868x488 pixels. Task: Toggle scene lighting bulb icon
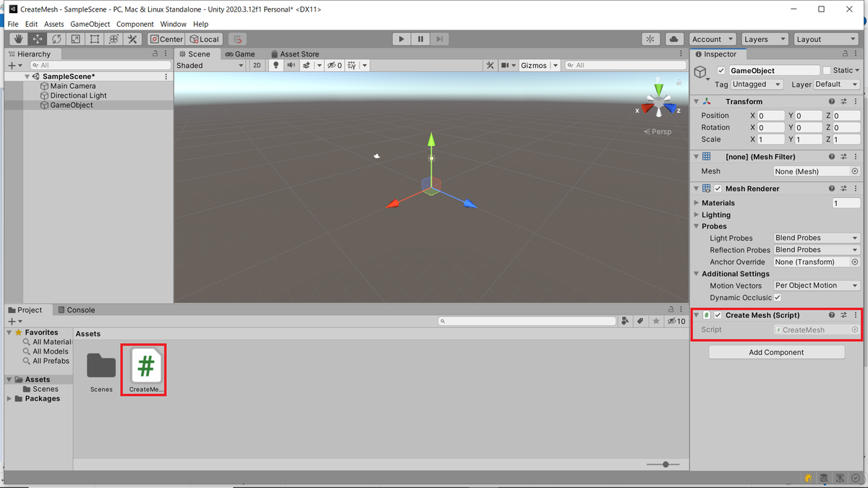tap(275, 65)
